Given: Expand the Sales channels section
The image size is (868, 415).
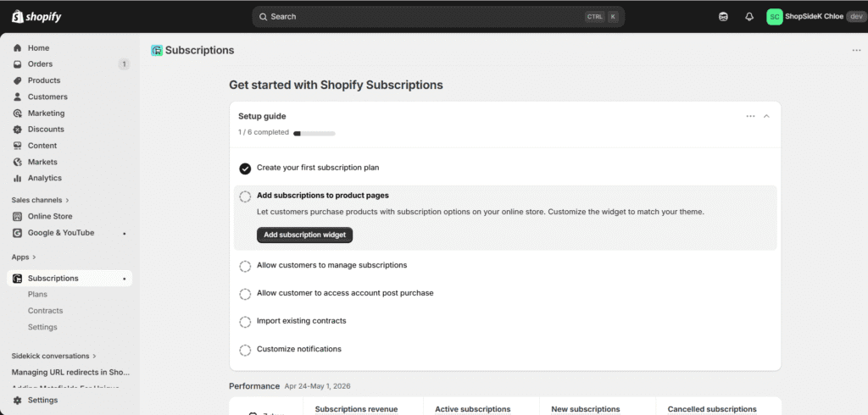Looking at the screenshot, I should (41, 200).
